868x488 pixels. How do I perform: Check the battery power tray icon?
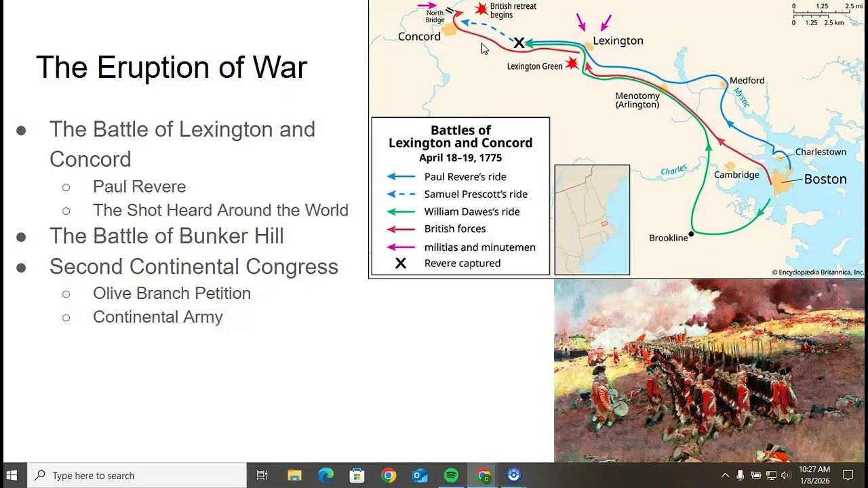[x=755, y=475]
